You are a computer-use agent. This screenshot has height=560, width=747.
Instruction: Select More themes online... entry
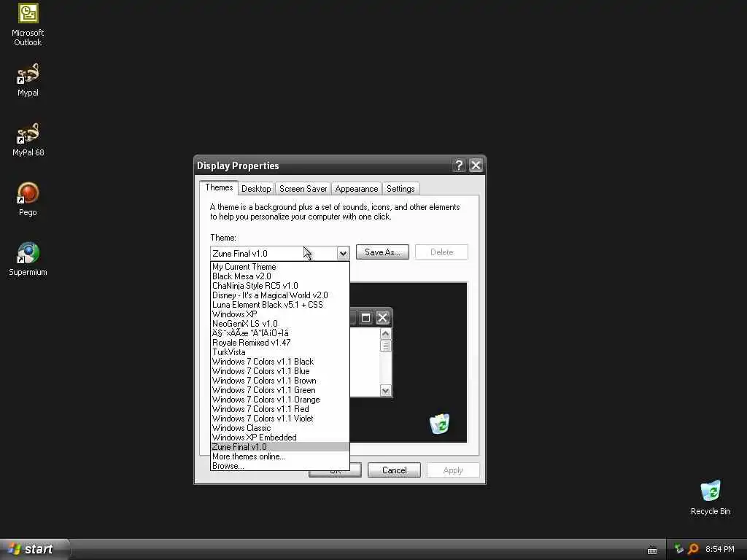click(279, 456)
